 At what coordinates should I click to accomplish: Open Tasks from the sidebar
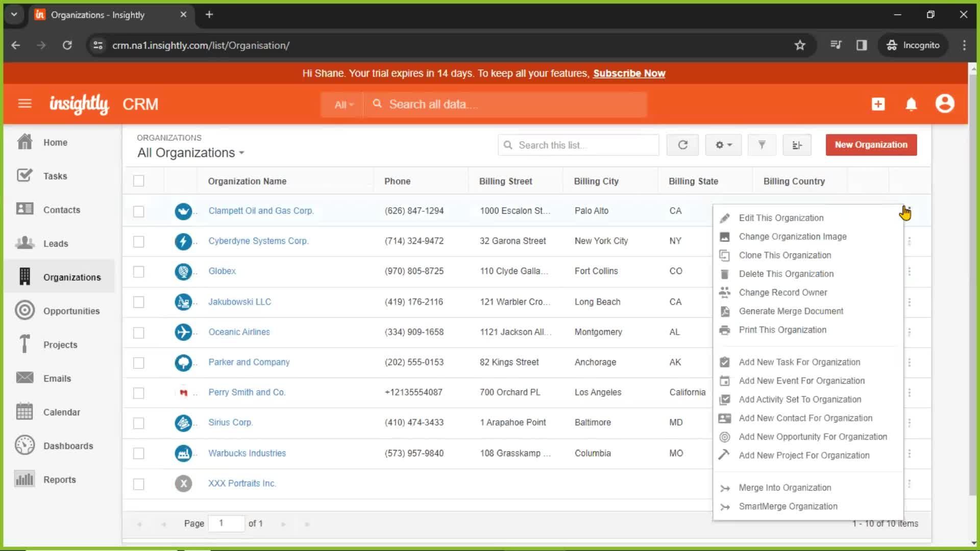click(x=55, y=176)
